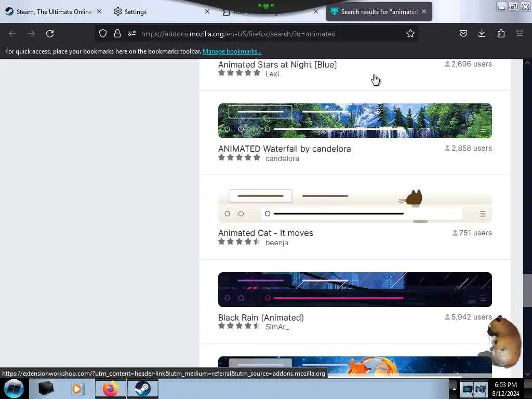The height and width of the screenshot is (399, 532).
Task: Close the partially hidden Add-ons tab
Action: [x=316, y=11]
